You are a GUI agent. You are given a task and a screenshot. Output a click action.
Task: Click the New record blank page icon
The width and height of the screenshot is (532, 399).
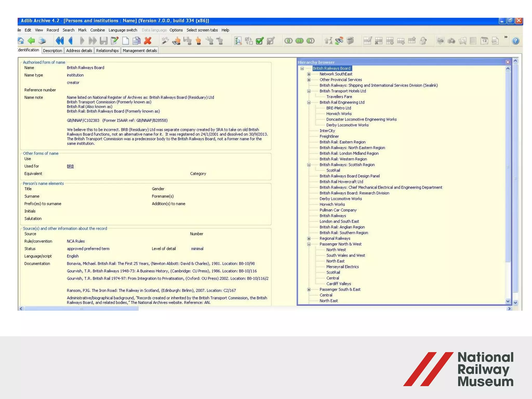(125, 41)
